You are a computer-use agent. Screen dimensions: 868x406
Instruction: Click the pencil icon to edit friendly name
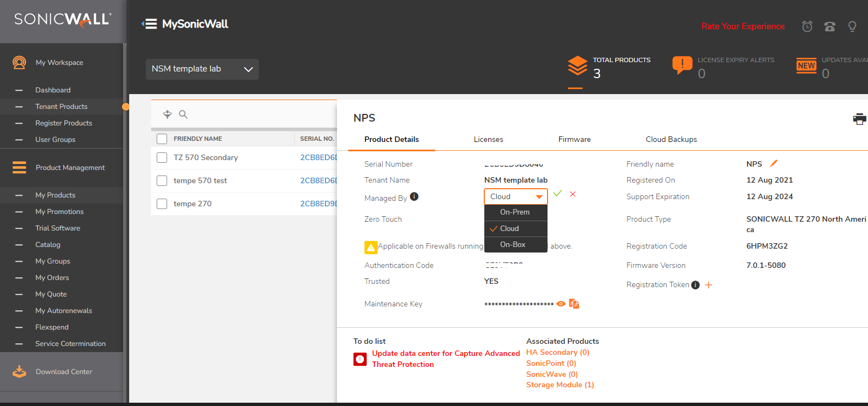tap(774, 163)
